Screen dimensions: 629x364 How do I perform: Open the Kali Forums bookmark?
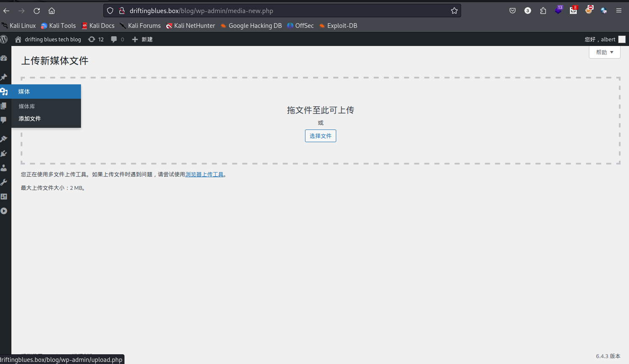[x=140, y=26]
